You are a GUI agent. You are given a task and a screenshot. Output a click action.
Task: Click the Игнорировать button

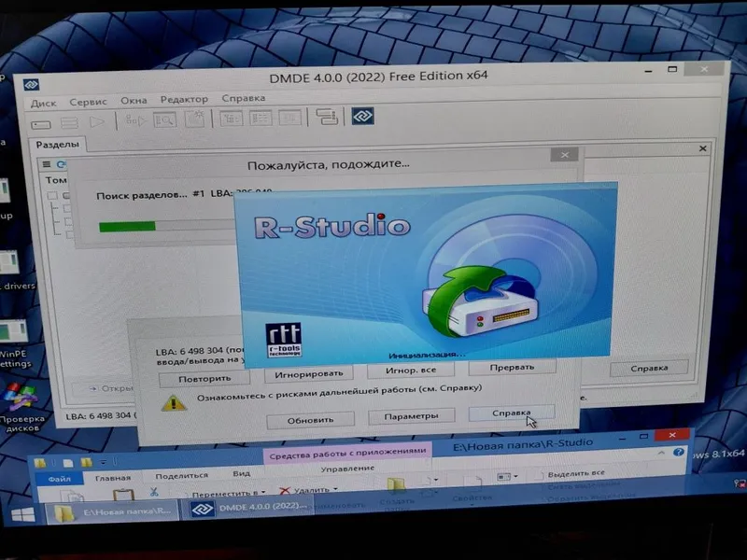pyautogui.click(x=309, y=374)
